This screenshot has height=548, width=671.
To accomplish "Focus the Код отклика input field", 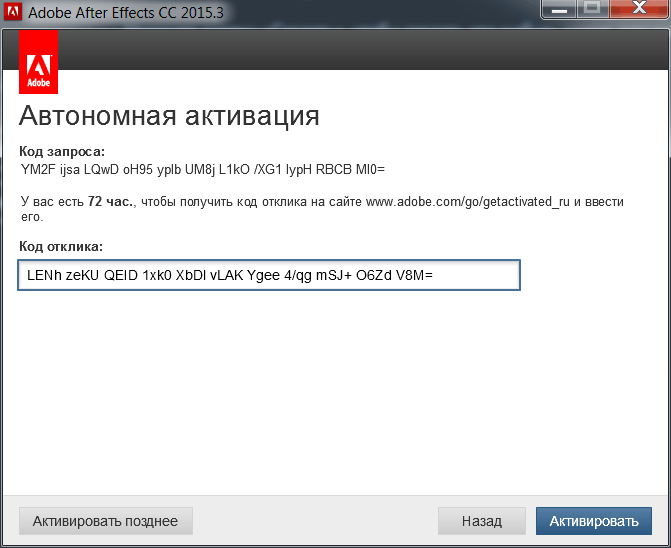I will pyautogui.click(x=269, y=275).
